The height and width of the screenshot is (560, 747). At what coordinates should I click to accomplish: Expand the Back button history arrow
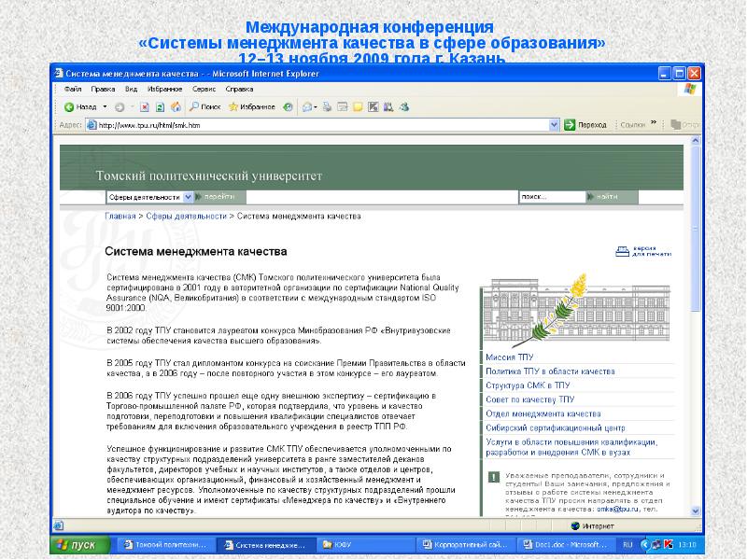point(105,106)
